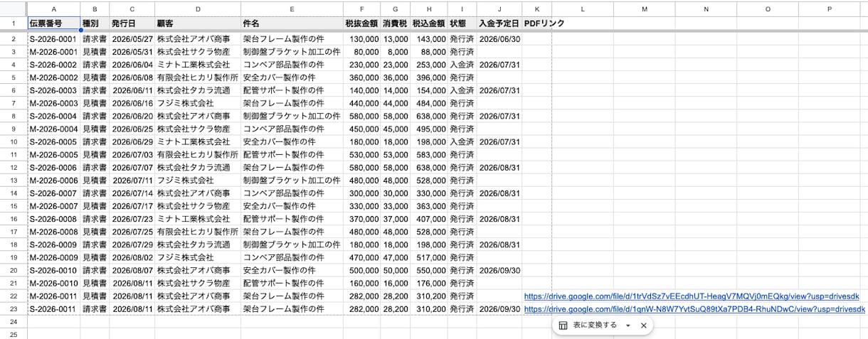Select the cell S-2026-0006
The image size is (868, 339).
click(x=53, y=167)
